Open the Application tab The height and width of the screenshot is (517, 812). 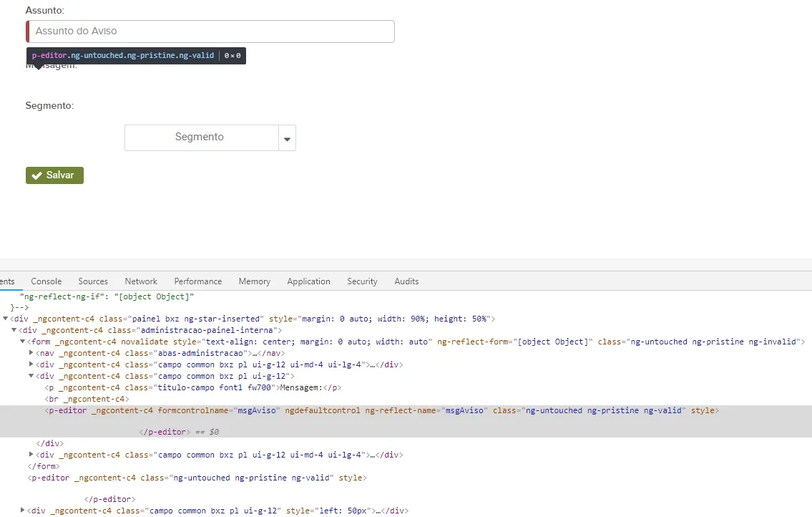[x=308, y=281]
